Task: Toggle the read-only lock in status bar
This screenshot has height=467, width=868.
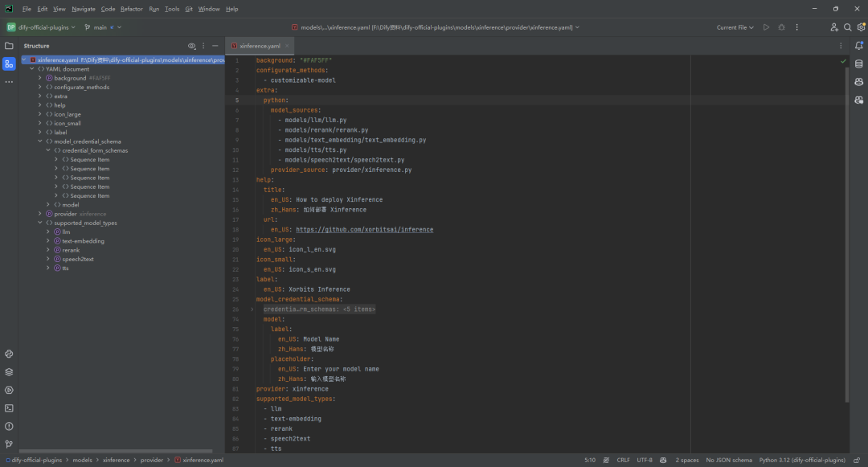Action: pyautogui.click(x=857, y=461)
